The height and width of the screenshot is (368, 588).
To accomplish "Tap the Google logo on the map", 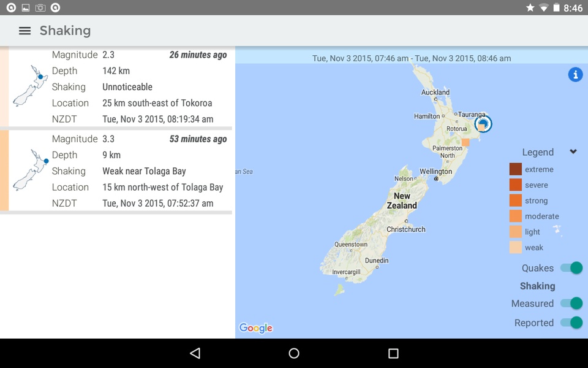I will pyautogui.click(x=256, y=328).
